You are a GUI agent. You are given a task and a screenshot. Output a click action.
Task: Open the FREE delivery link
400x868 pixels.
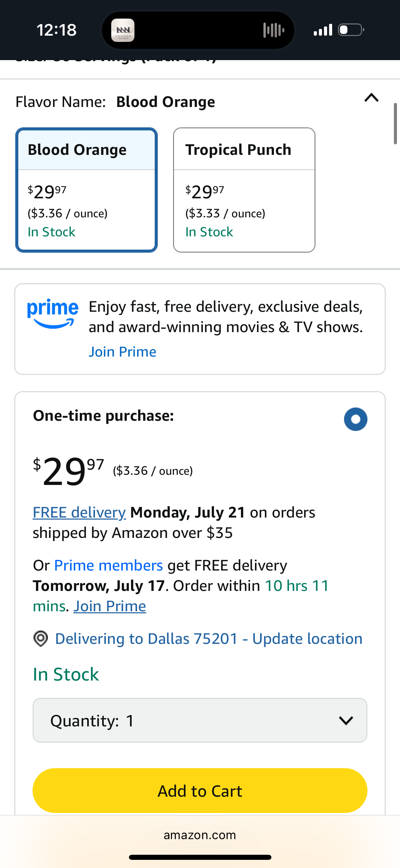pyautogui.click(x=79, y=512)
